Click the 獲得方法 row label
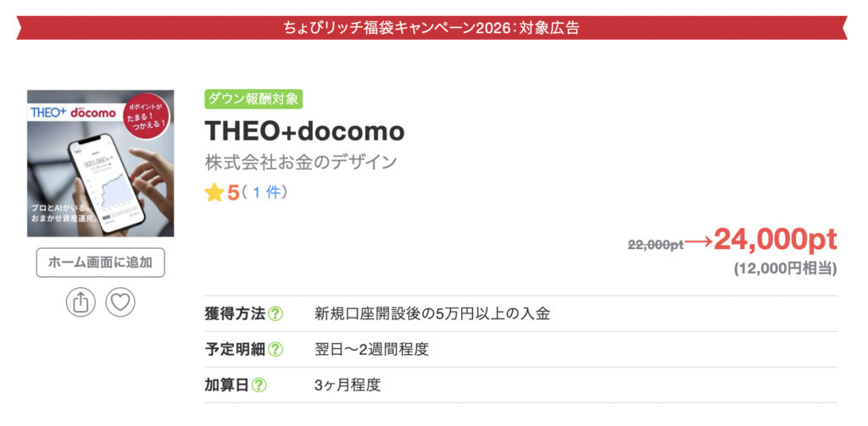 click(235, 313)
